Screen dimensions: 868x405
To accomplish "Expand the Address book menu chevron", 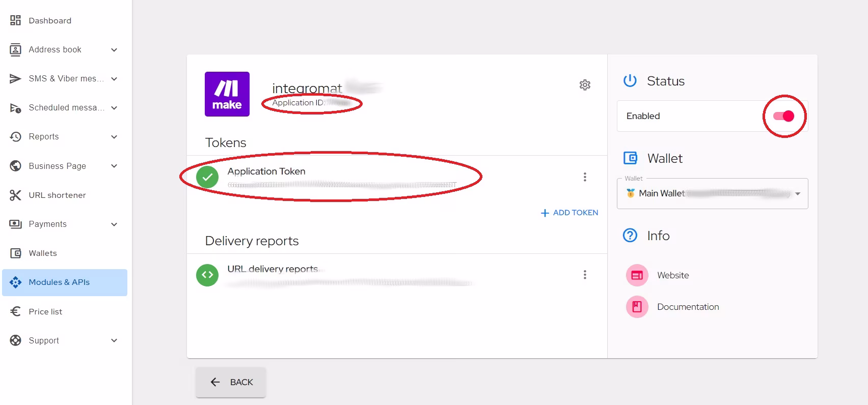I will (x=114, y=50).
